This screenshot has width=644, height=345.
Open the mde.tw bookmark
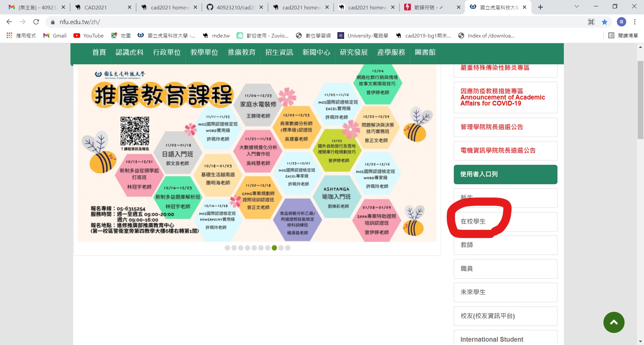pos(216,36)
